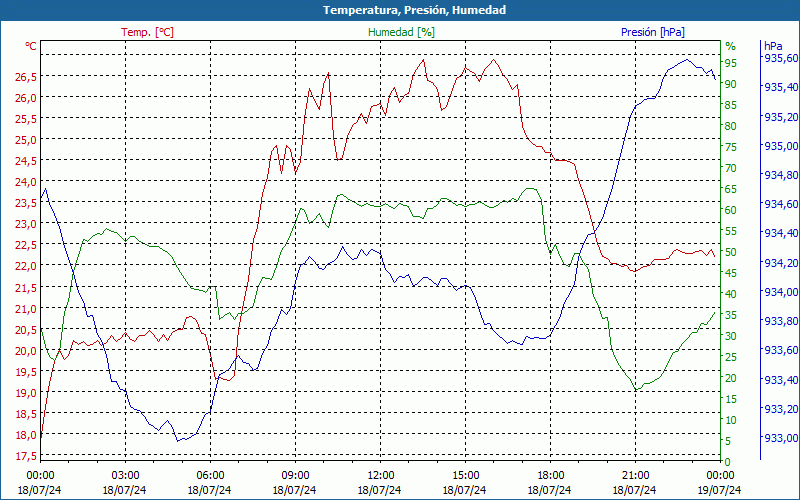The width and height of the screenshot is (800, 500).
Task: Click the green '10' humidity axis value
Action: pyautogui.click(x=731, y=420)
